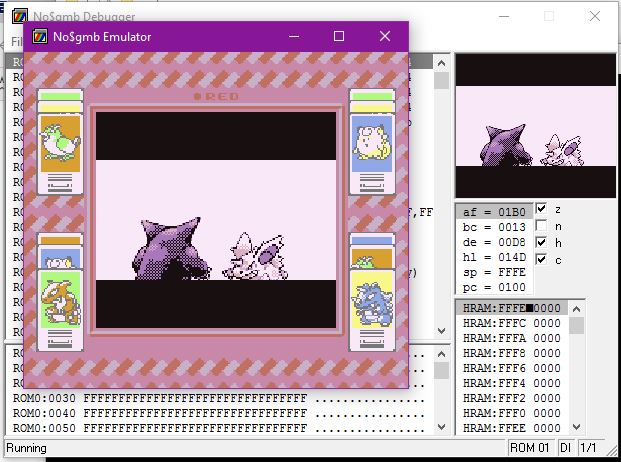This screenshot has width=621, height=462.
Task: Click the stack panel scrollbar thumb
Action: [x=576, y=325]
